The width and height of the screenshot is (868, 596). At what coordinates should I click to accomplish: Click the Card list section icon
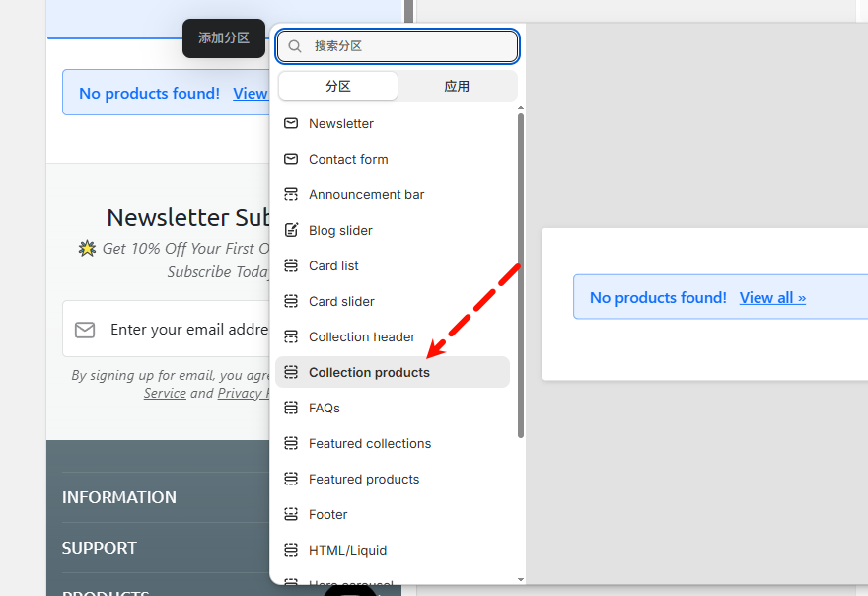click(291, 265)
